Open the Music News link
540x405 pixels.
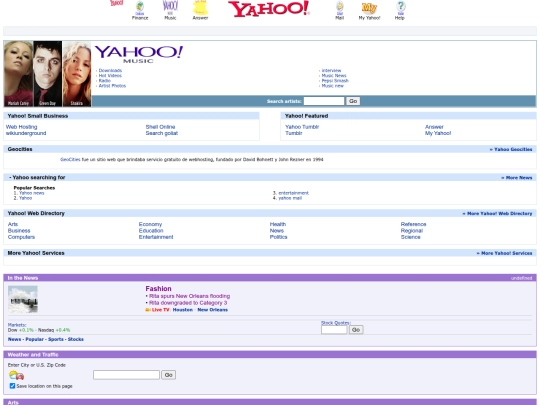[x=334, y=75]
